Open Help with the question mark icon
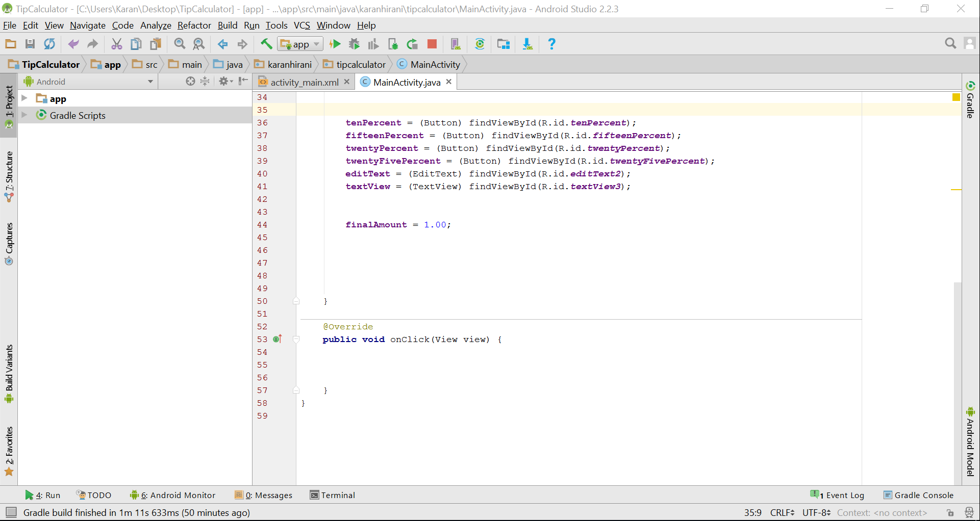Screen dimensions: 980x521 coord(551,44)
